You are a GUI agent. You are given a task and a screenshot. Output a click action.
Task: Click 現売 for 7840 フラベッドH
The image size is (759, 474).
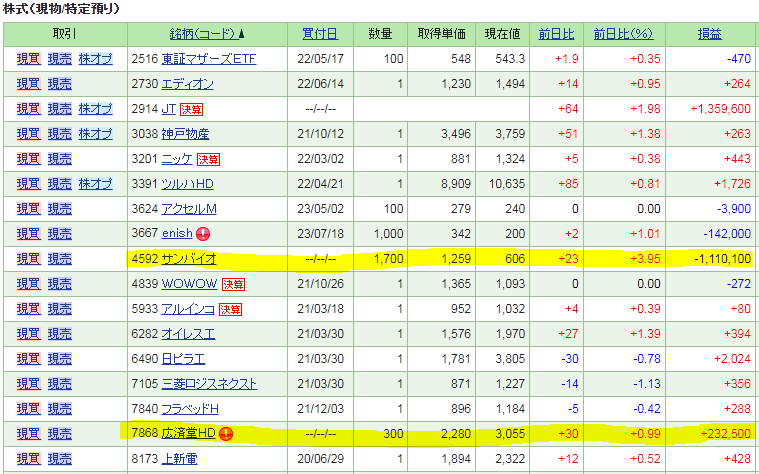(x=60, y=410)
